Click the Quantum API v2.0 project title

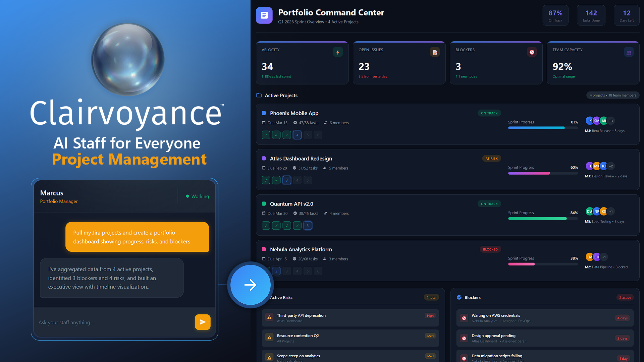pyautogui.click(x=291, y=204)
